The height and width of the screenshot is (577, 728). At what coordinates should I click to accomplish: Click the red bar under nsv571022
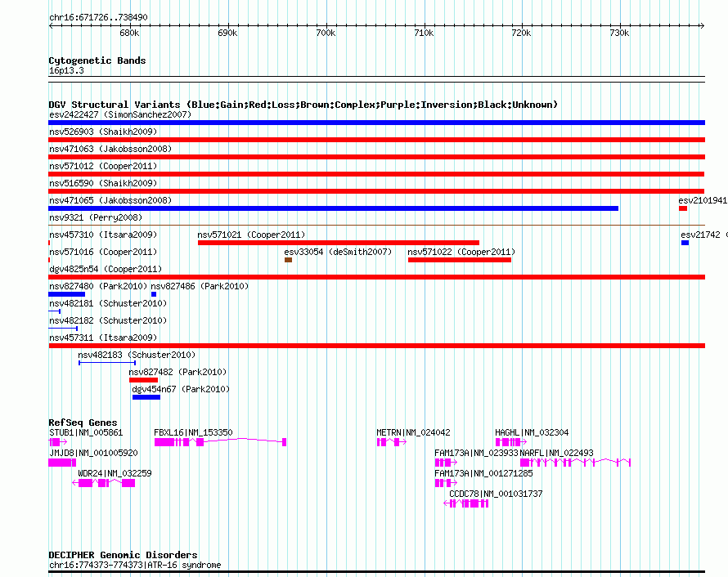coord(460,260)
